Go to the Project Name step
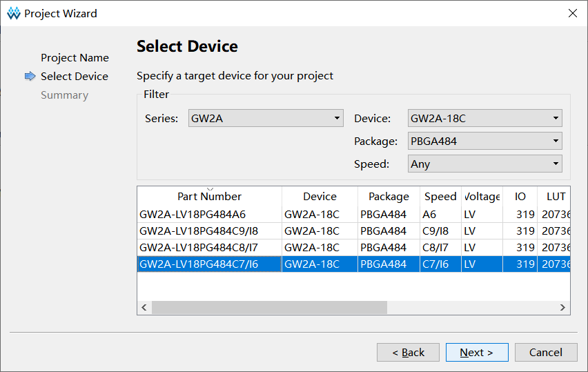 (x=75, y=58)
